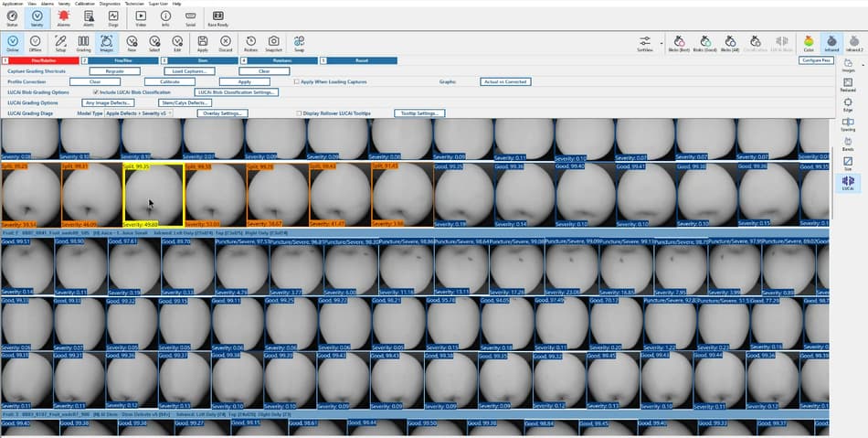
Task: Open the Diags chart icon
Action: tap(113, 18)
